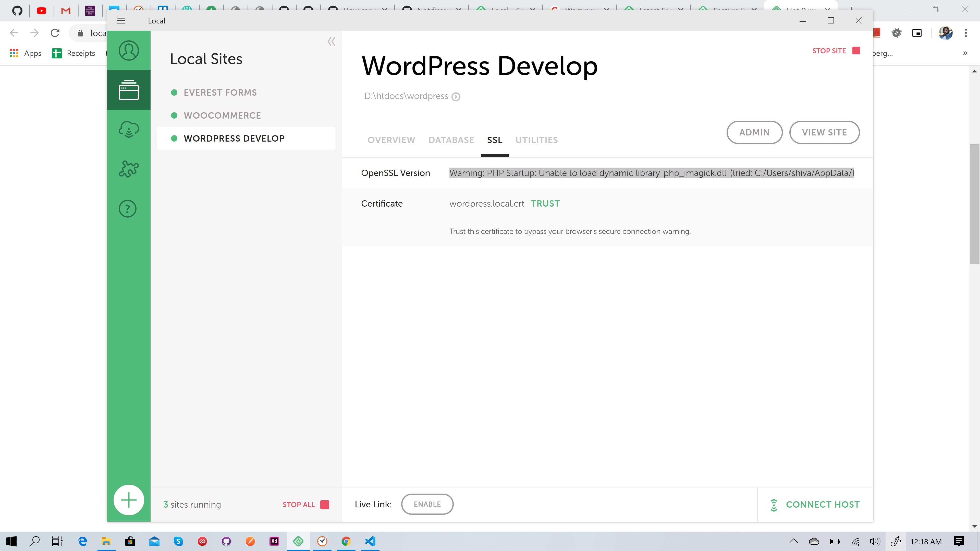Click the View Site button

824,132
